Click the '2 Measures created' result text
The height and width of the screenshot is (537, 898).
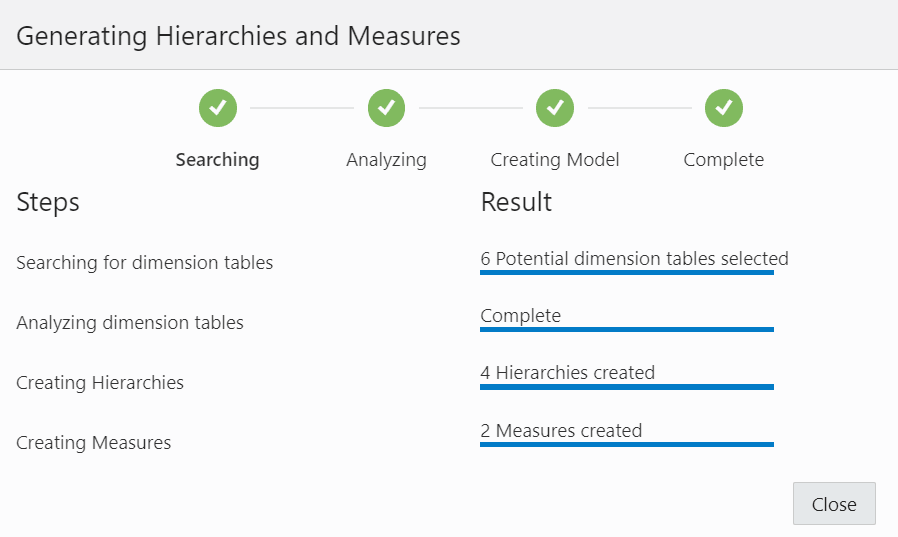pos(561,431)
